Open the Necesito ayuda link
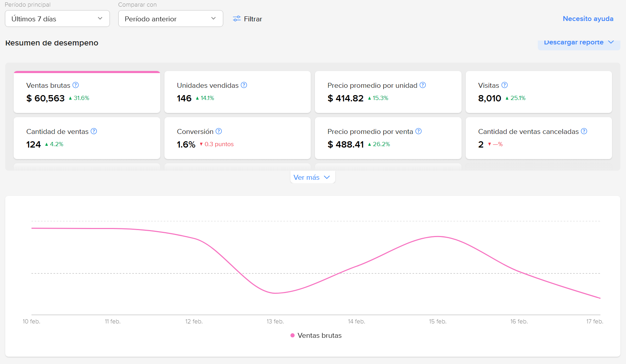This screenshot has width=626, height=364. 588,19
